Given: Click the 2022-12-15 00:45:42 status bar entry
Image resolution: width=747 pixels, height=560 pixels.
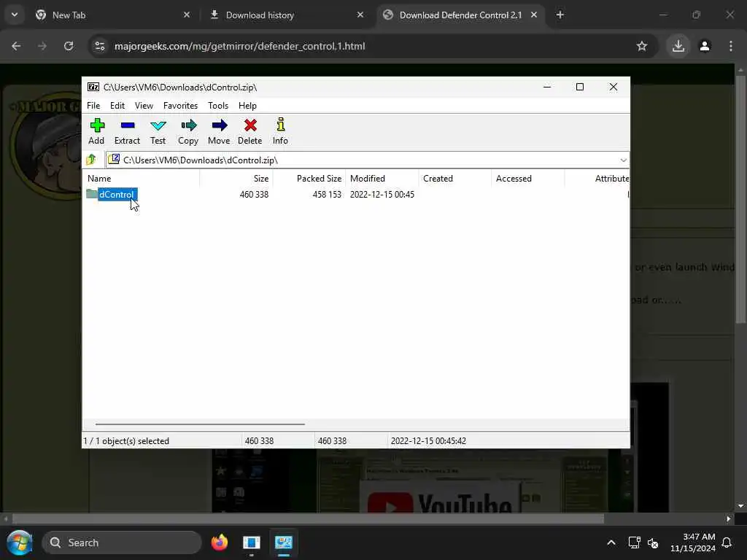Looking at the screenshot, I should coord(428,441).
